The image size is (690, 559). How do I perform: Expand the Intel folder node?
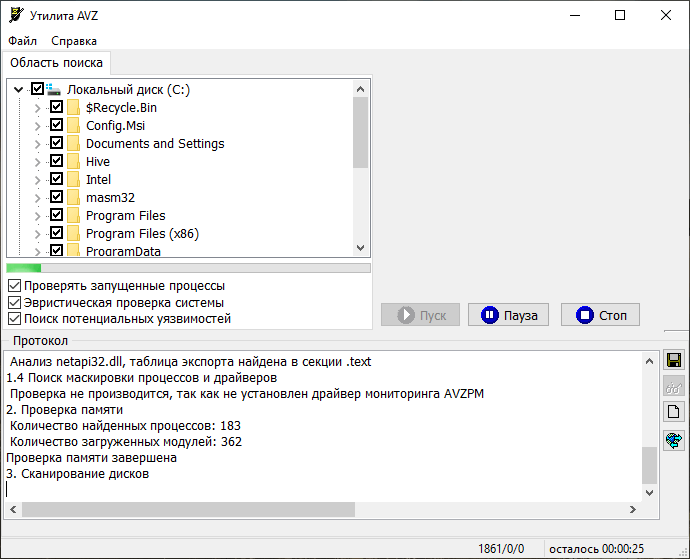(38, 180)
